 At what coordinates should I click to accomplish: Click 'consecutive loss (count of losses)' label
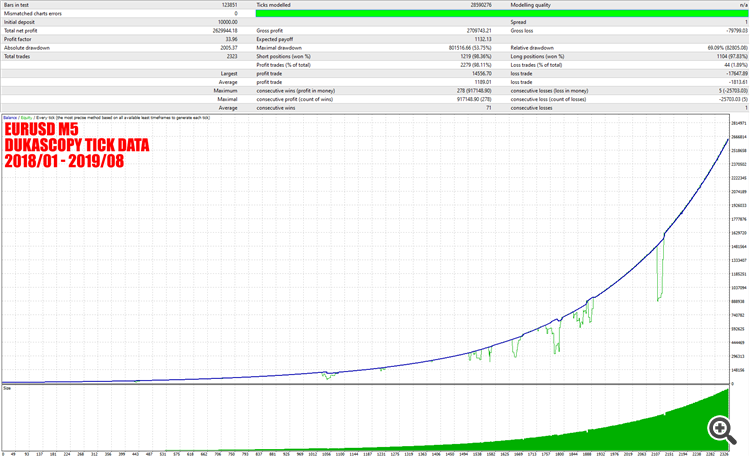coord(548,100)
